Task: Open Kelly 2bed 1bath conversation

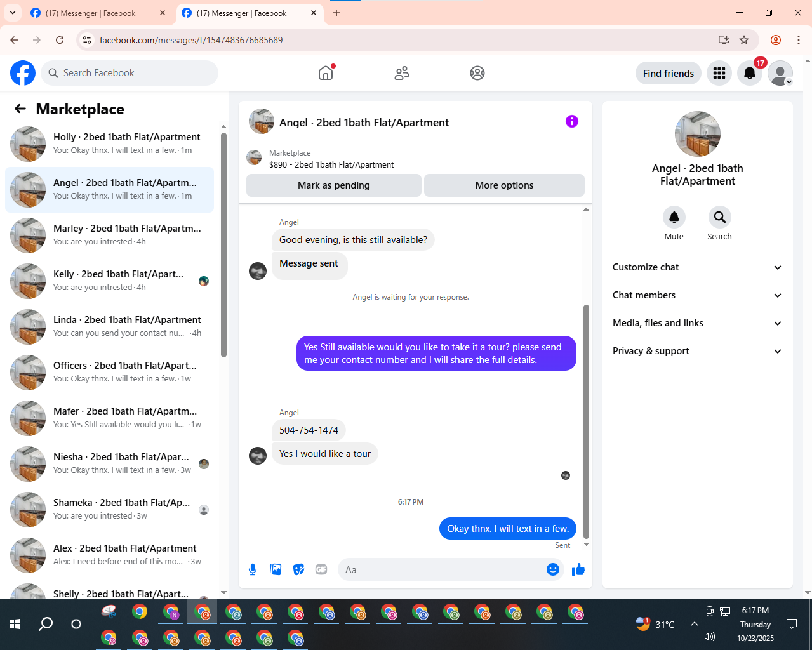Action: pyautogui.click(x=109, y=281)
